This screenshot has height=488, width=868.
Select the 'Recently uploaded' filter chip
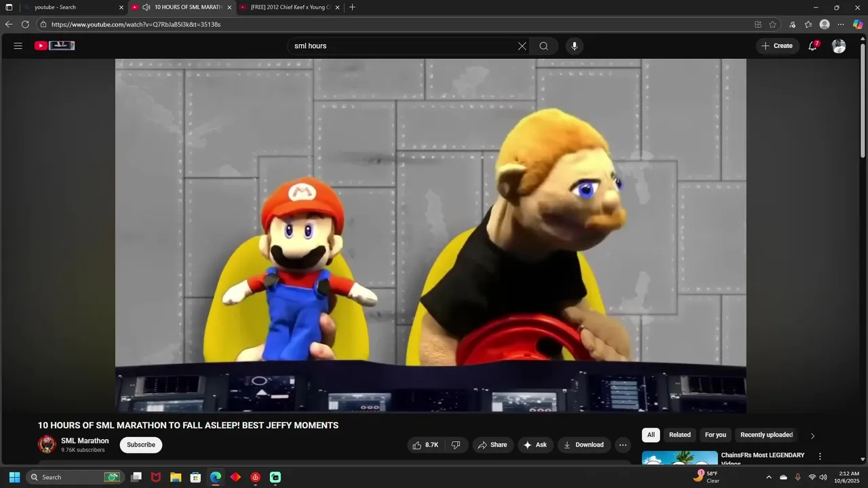click(x=766, y=435)
